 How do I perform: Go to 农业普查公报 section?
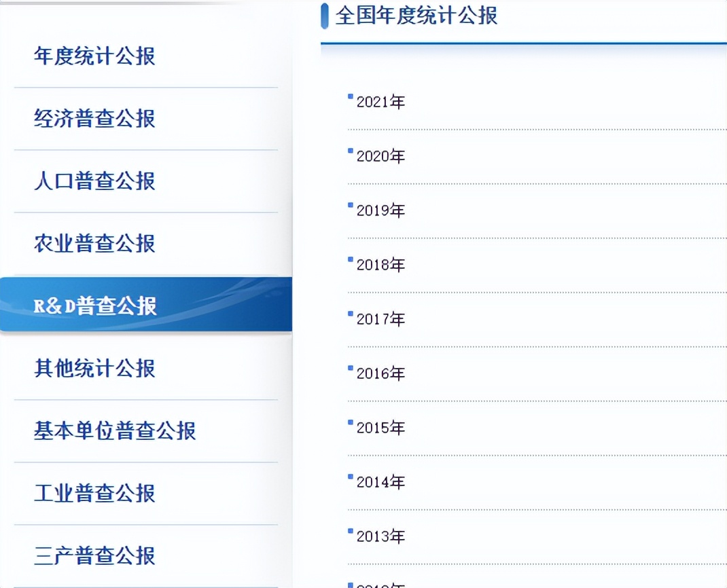pos(94,243)
